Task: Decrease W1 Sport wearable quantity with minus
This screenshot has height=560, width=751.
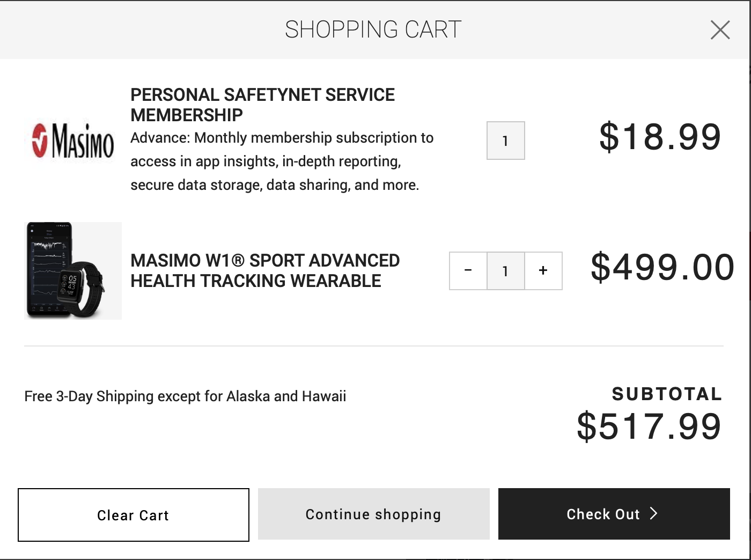Action: (x=468, y=271)
